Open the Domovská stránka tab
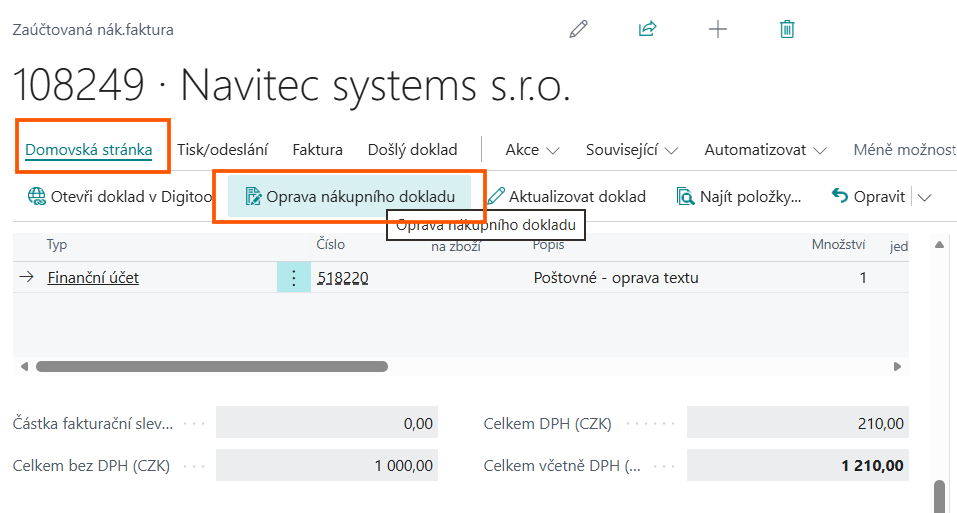The image size is (957, 513). pos(88,149)
